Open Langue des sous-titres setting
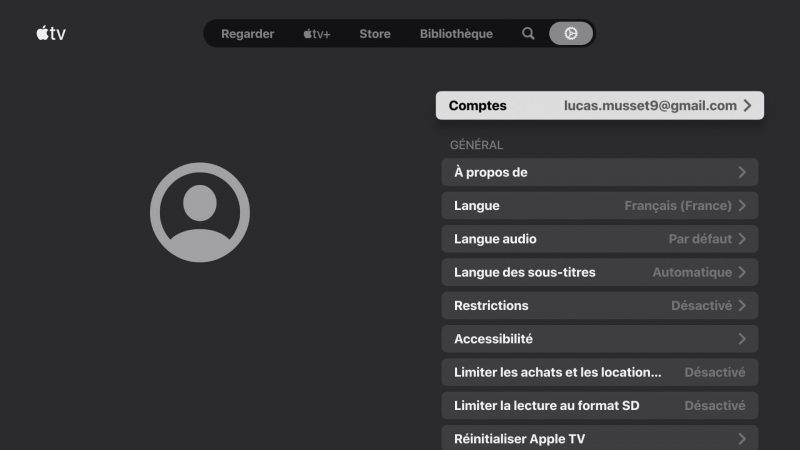The image size is (800, 450). (600, 272)
